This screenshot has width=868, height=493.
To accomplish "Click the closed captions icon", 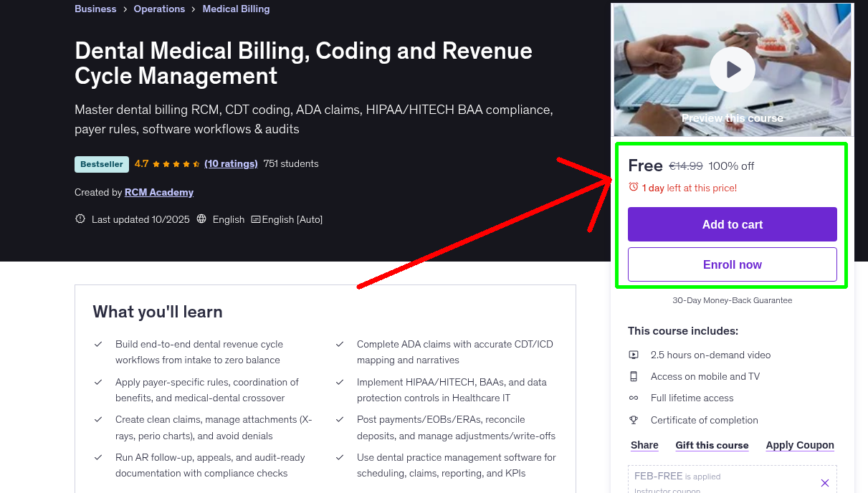I will 255,219.
